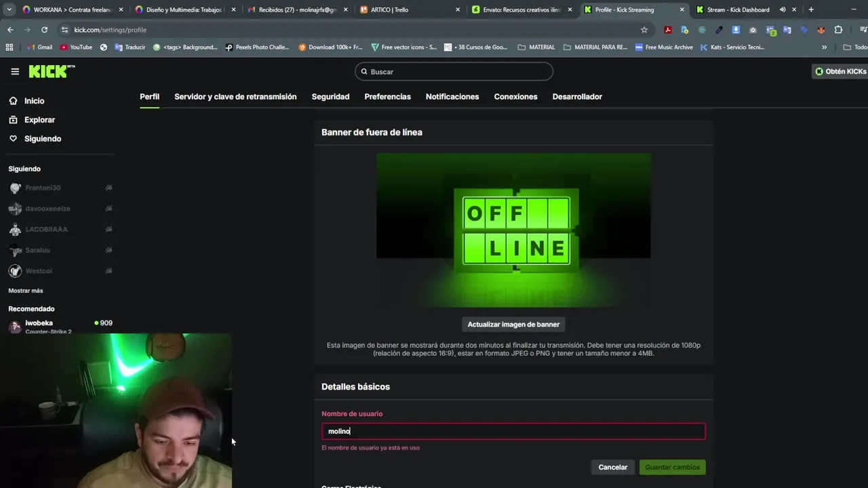The image size is (868, 488).
Task: Expand Mostrar más in following list
Action: [26, 291]
